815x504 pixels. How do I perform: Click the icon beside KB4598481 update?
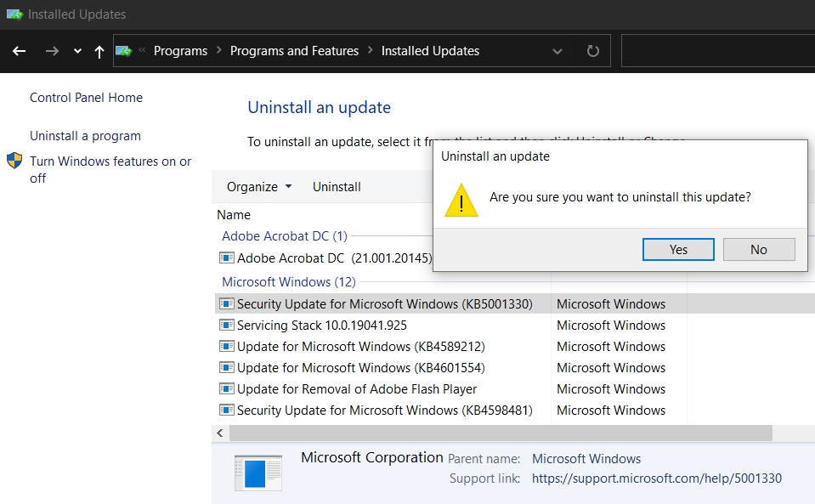227,410
